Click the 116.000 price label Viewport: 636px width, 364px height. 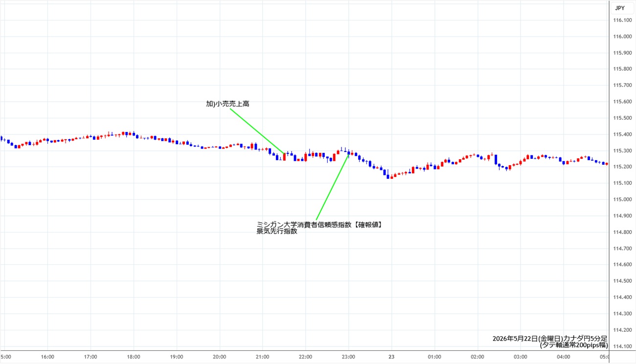(622, 37)
